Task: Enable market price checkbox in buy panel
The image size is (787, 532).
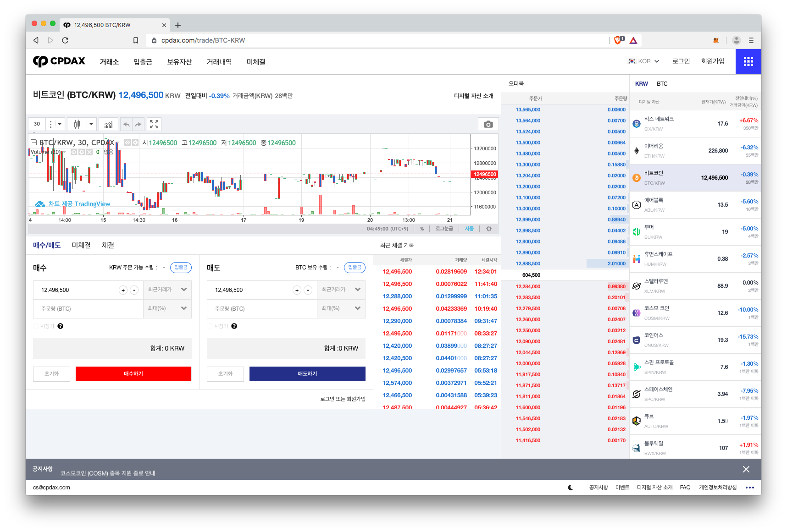Action: [x=36, y=326]
